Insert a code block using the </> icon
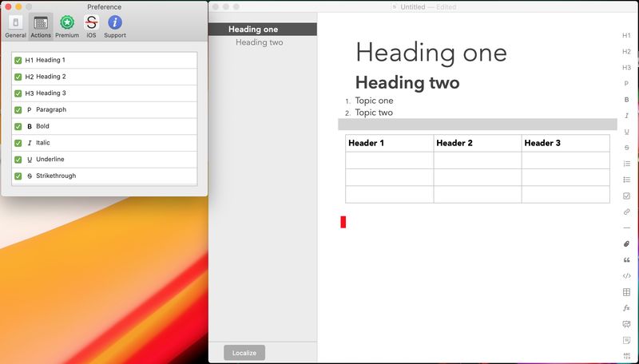Screen dimensions: 639x364 (x=626, y=275)
